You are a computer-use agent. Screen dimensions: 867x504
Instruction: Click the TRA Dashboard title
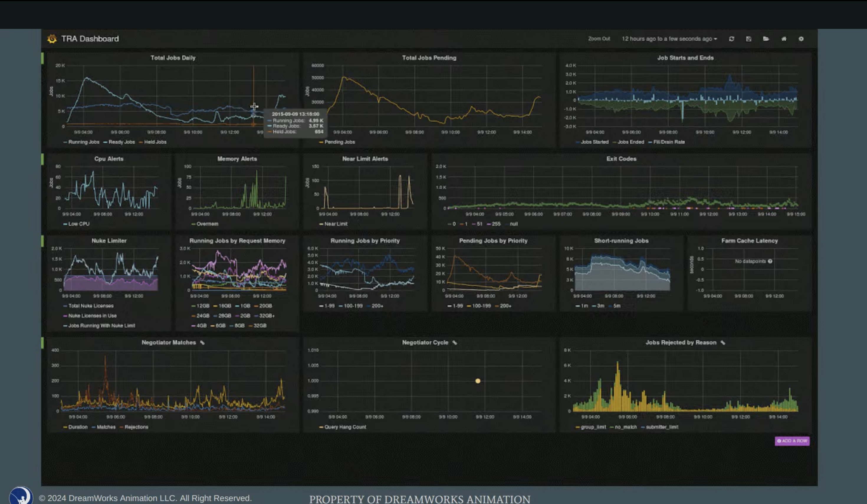click(90, 39)
